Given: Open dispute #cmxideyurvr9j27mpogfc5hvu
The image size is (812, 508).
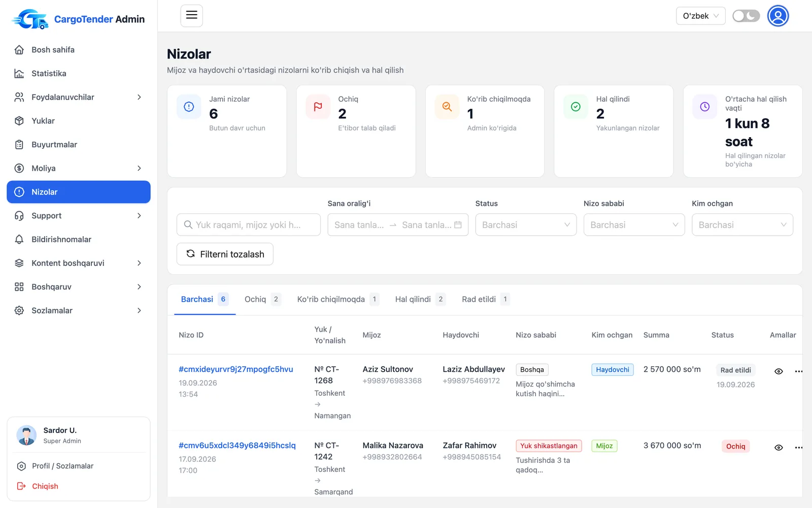Looking at the screenshot, I should pyautogui.click(x=236, y=369).
